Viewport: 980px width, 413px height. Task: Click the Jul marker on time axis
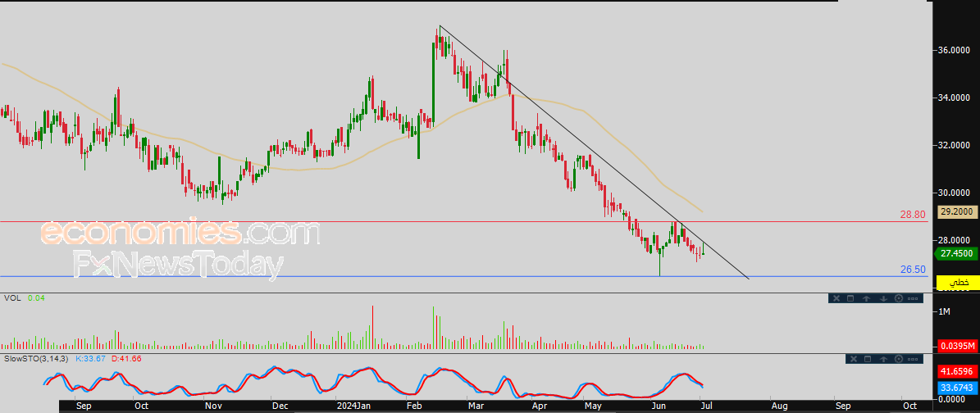point(708,405)
